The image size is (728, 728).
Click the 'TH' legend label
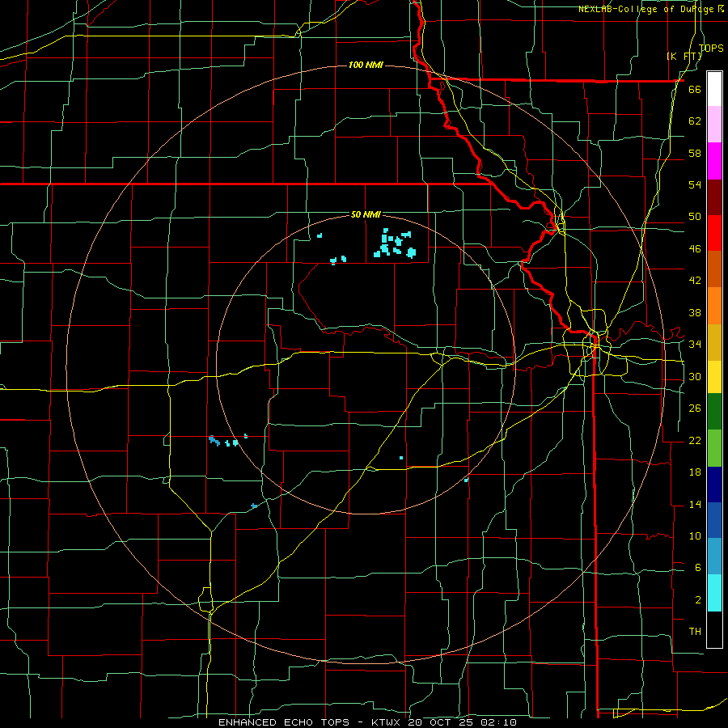[x=695, y=632]
